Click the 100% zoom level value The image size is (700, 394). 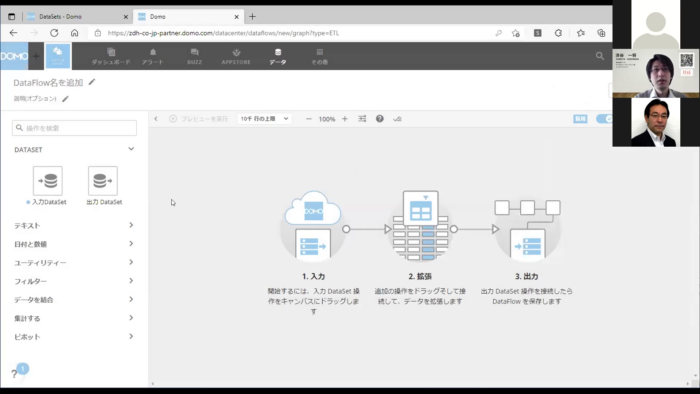tap(327, 119)
